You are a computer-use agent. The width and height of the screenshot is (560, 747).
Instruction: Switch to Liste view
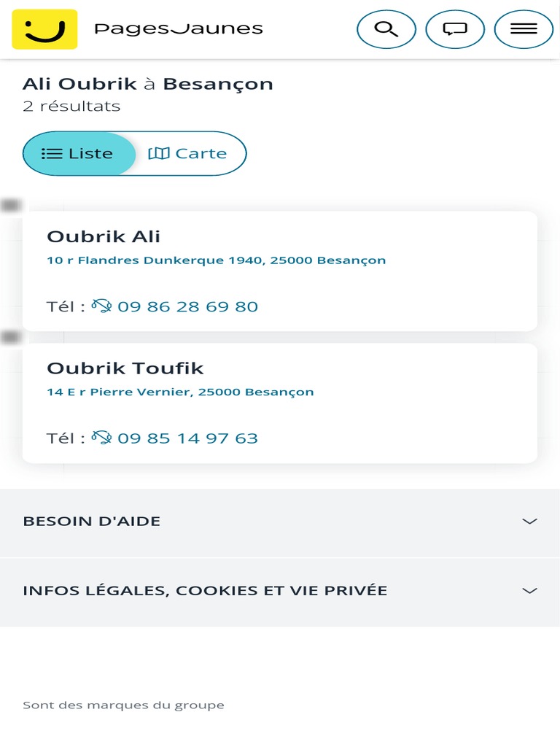(79, 154)
